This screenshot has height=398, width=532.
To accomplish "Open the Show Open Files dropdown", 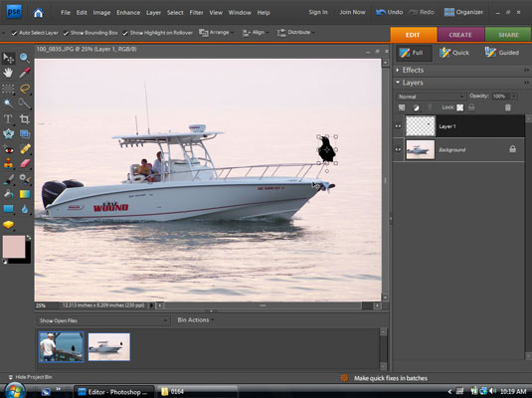I will (103, 320).
